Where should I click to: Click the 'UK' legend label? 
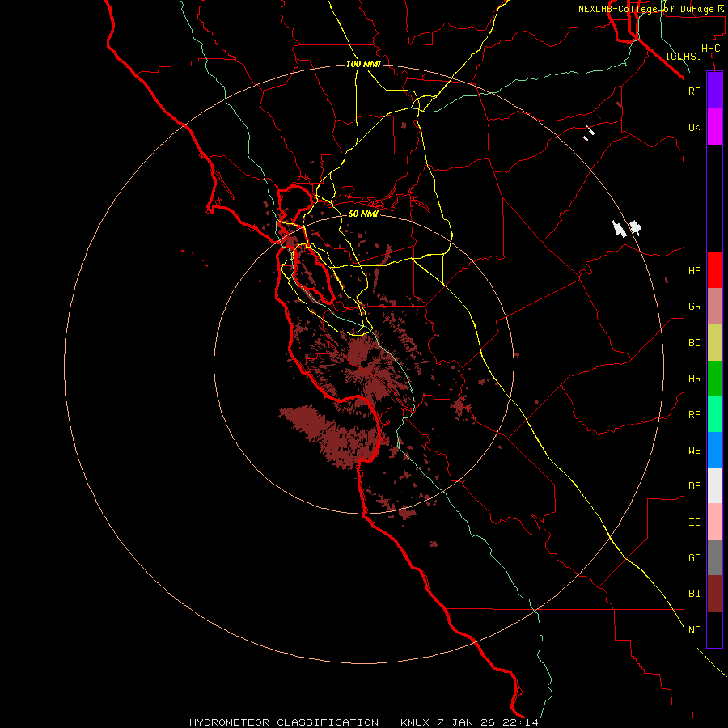click(x=694, y=128)
